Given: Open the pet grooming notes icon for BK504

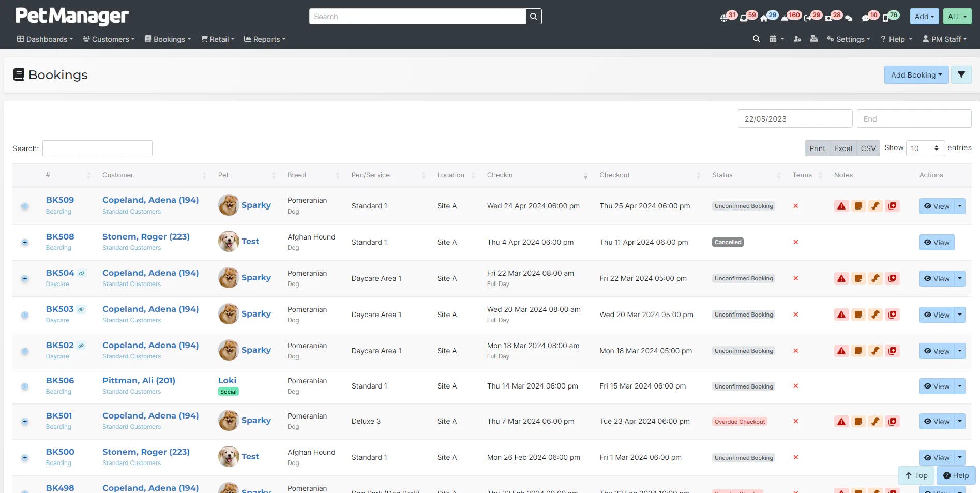Looking at the screenshot, I should [876, 278].
